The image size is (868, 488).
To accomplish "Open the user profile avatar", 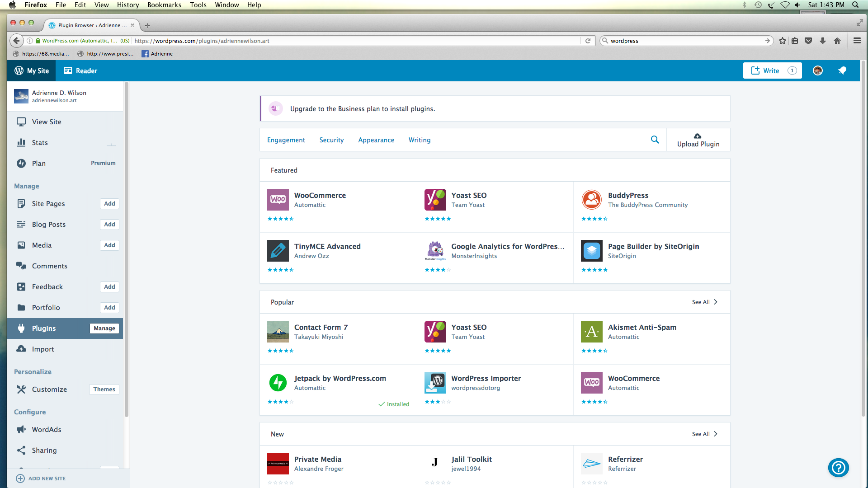I will [817, 70].
